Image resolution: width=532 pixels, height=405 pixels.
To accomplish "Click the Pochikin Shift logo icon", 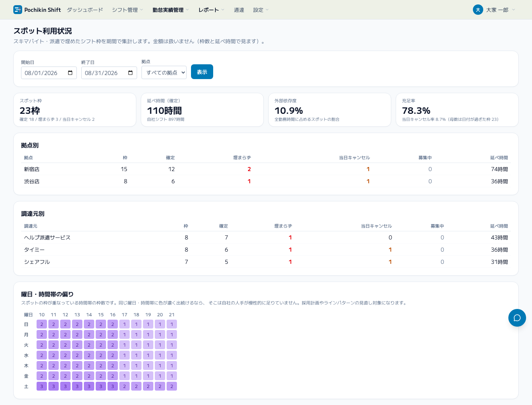I will pyautogui.click(x=18, y=10).
